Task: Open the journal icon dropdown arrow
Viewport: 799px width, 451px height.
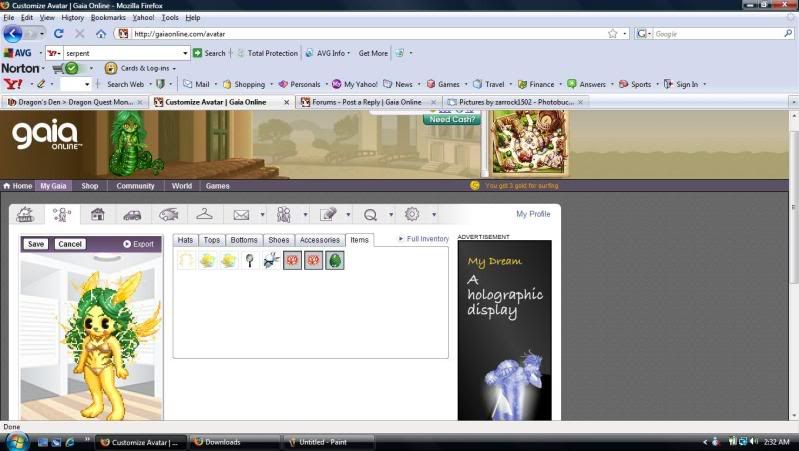Action: click(348, 215)
